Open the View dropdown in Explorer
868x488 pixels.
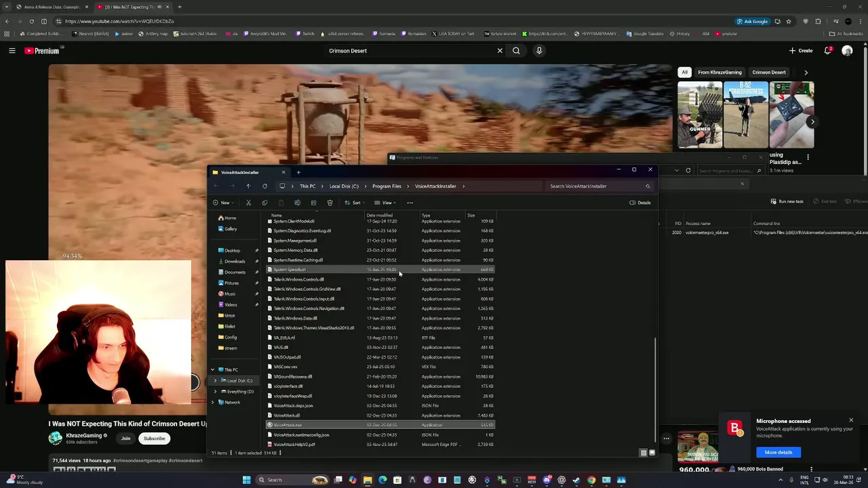[385, 203]
